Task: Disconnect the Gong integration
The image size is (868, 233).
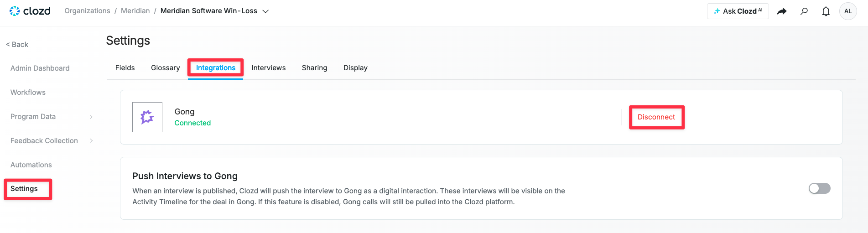Action: click(x=656, y=117)
